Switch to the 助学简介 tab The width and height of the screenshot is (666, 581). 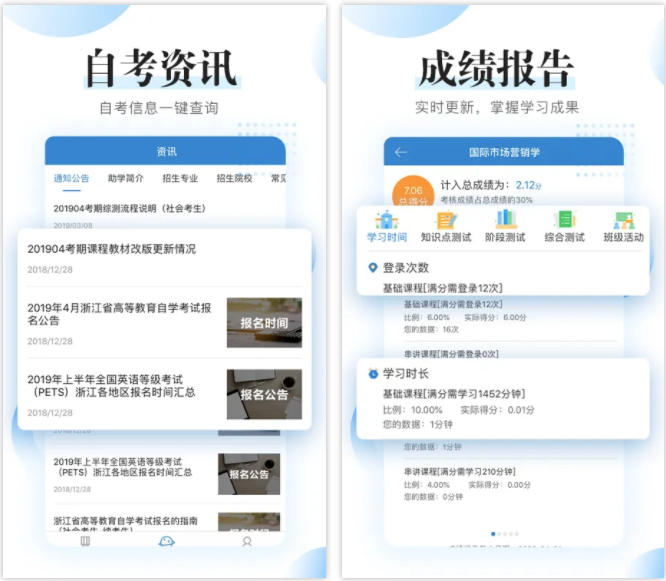coord(125,179)
